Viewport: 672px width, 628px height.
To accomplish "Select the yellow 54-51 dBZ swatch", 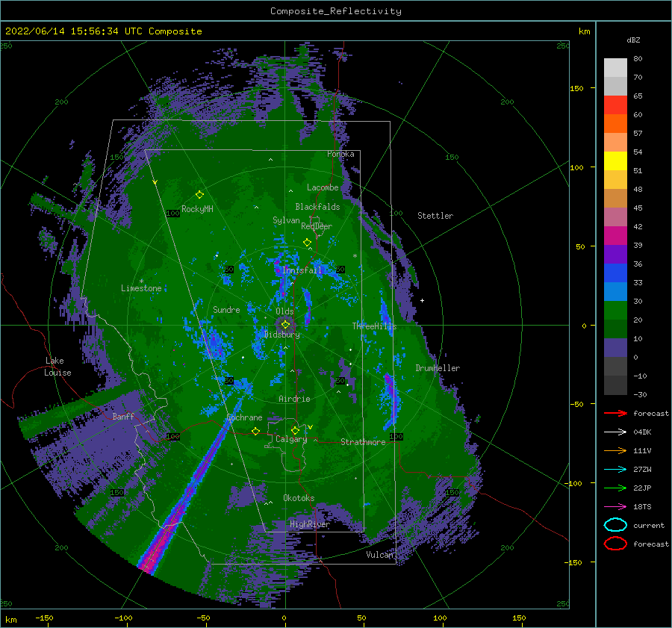I will click(x=615, y=161).
